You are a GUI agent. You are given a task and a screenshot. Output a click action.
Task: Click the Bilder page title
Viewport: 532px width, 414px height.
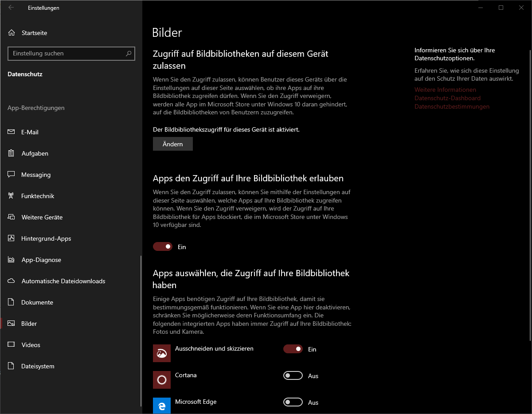(x=167, y=32)
